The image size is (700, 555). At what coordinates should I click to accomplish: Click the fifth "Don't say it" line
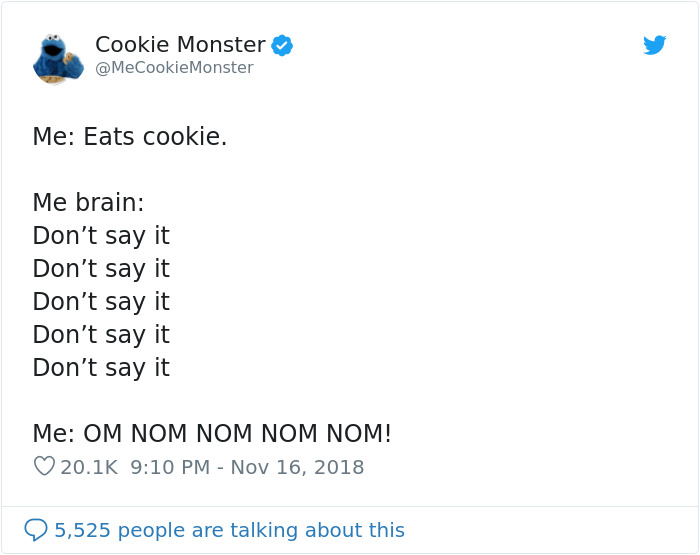point(101,368)
